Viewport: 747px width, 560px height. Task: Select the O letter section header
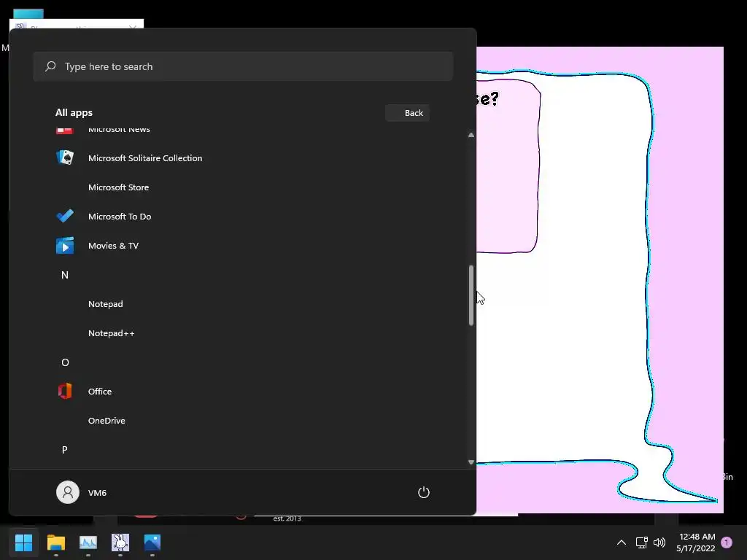click(65, 362)
